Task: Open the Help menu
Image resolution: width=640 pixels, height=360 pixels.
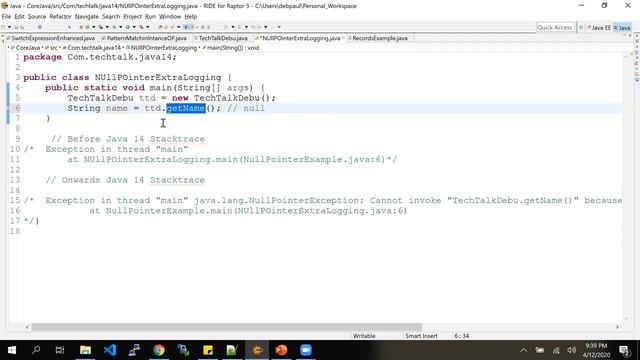Action: pos(191,16)
